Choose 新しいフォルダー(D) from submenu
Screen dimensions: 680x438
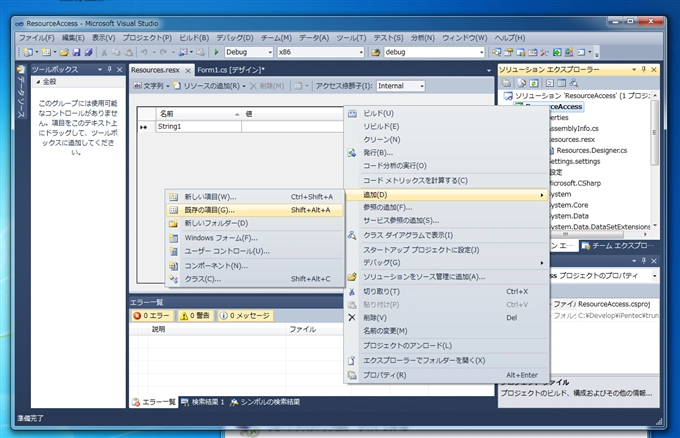coord(255,223)
